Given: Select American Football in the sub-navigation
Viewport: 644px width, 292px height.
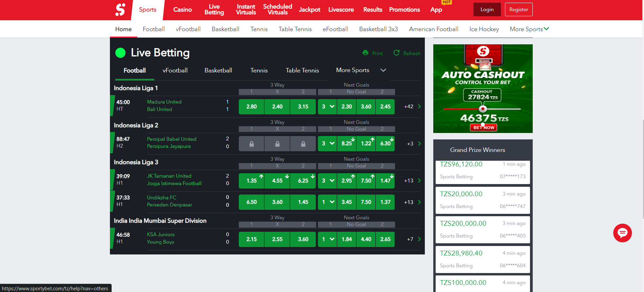Looking at the screenshot, I should point(434,29).
